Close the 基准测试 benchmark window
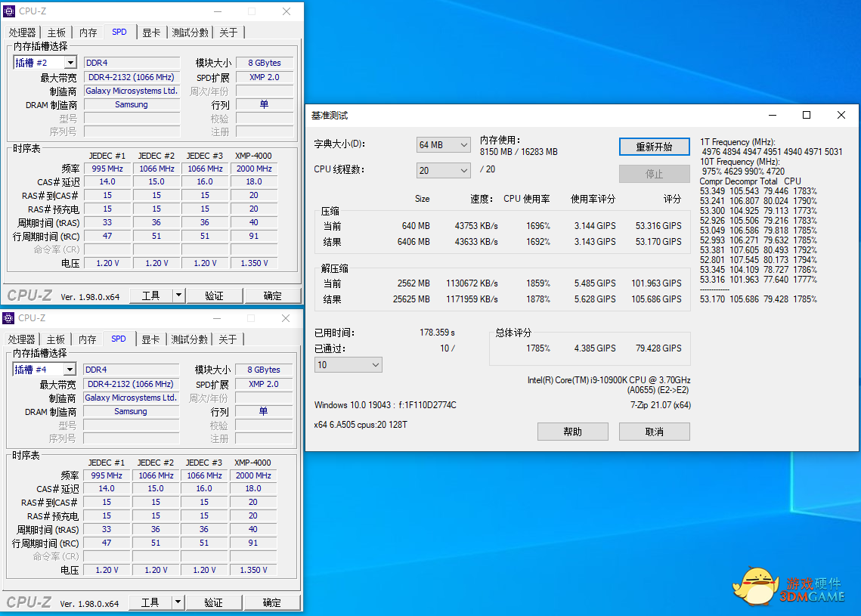861x616 pixels. tap(841, 115)
